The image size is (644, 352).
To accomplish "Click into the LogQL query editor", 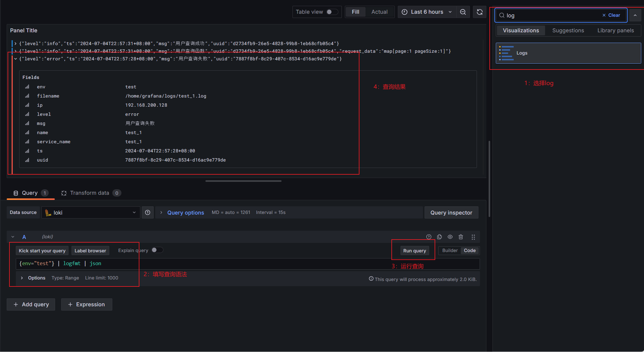I will [247, 264].
